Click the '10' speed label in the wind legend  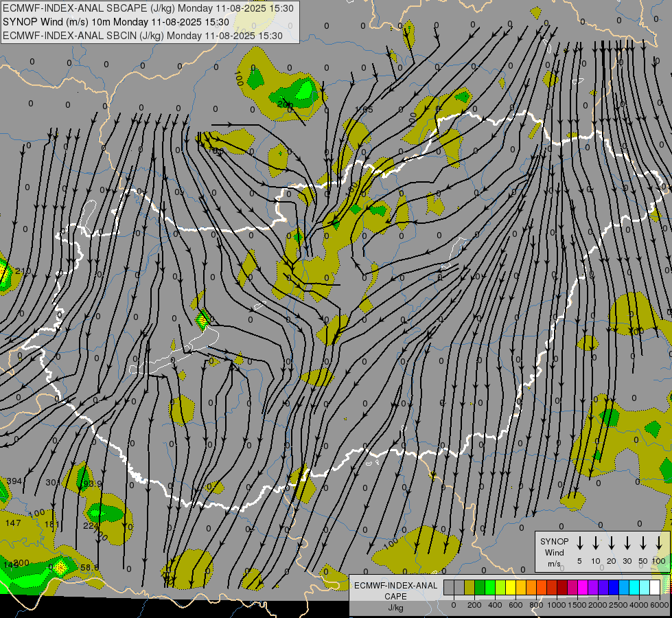(x=596, y=561)
